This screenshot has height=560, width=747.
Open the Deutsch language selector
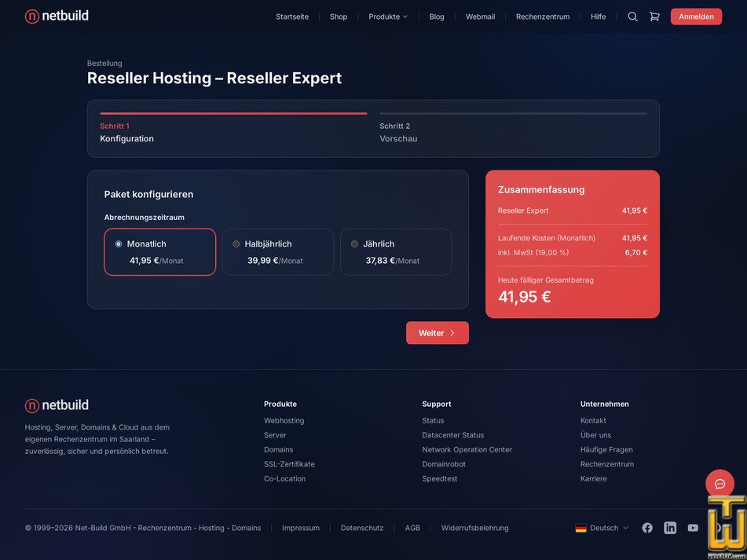(602, 528)
